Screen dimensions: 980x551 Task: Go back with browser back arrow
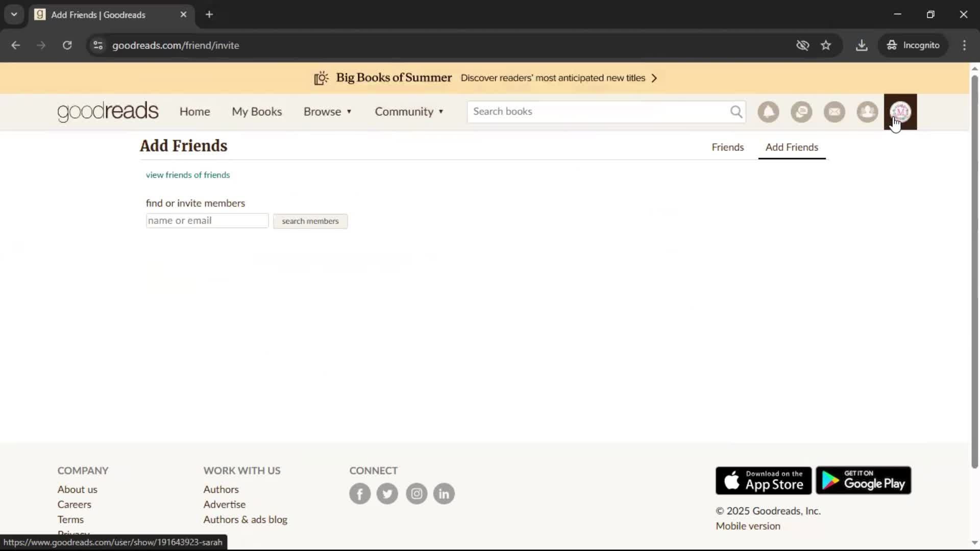click(x=15, y=45)
